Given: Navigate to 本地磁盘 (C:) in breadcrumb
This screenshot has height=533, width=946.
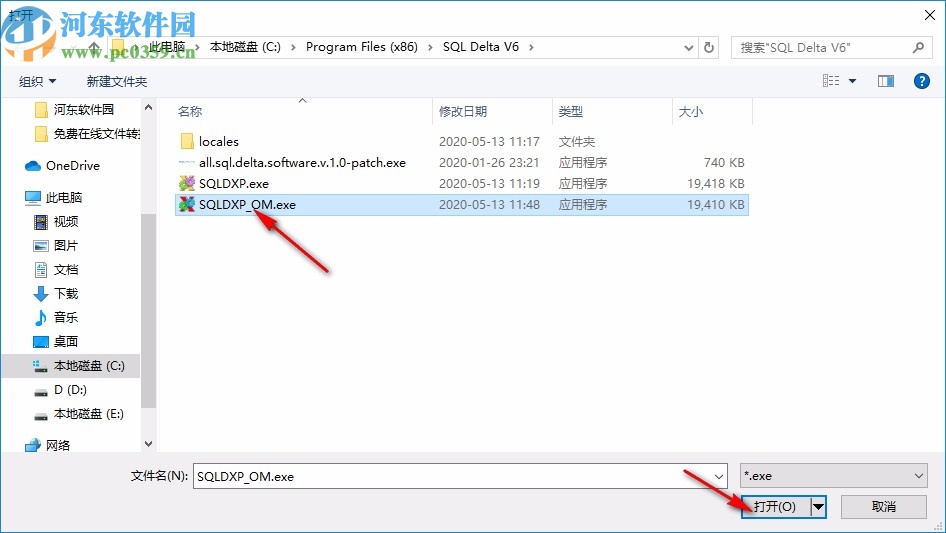Looking at the screenshot, I should coord(245,47).
